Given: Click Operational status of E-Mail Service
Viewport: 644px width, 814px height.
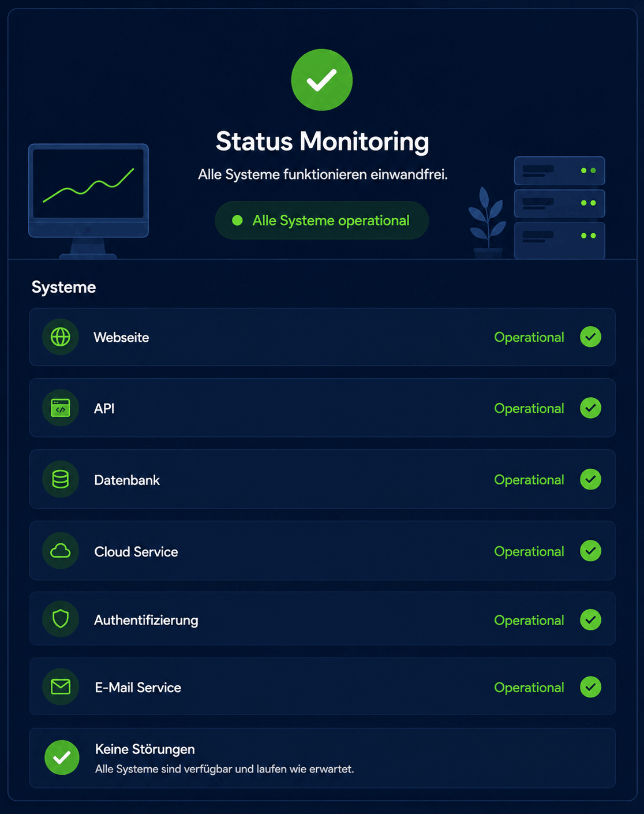Looking at the screenshot, I should [529, 688].
